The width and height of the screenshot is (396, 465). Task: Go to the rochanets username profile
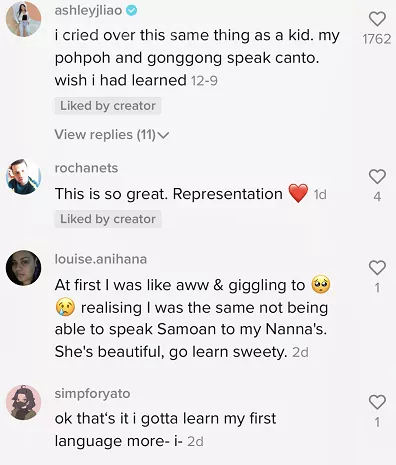(x=86, y=168)
